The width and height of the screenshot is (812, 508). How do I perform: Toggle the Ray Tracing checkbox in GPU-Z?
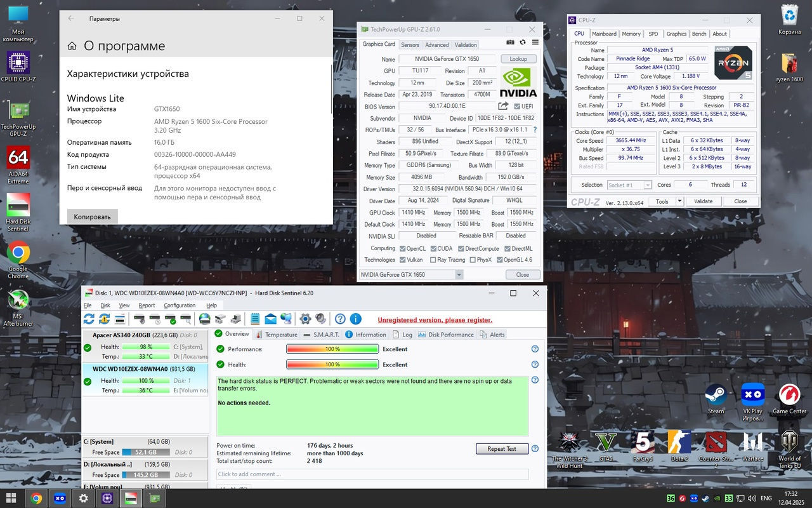pos(433,260)
